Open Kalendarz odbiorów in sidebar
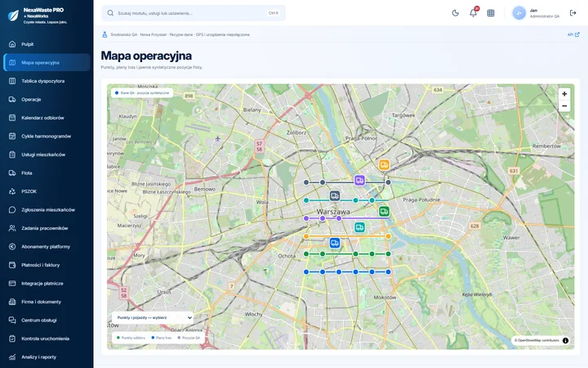Viewport: 588px width, 368px height. pos(47,118)
